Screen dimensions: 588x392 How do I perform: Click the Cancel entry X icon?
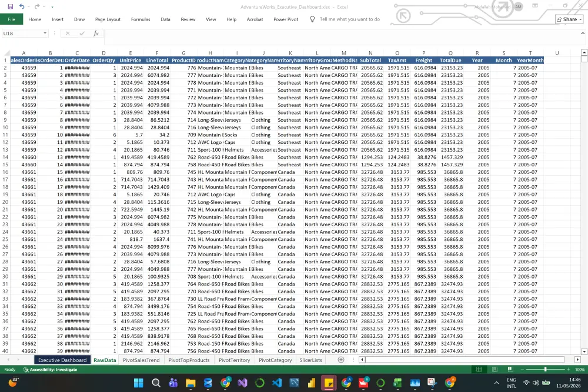pos(68,33)
